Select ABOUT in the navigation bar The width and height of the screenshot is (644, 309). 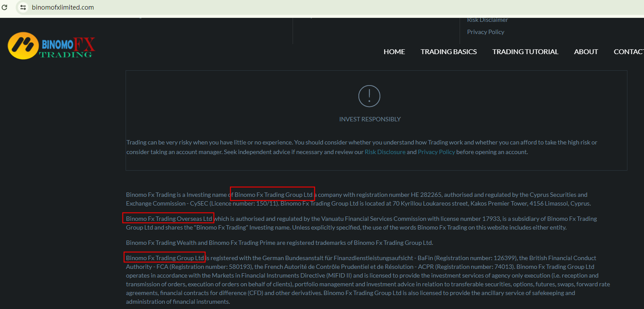point(586,52)
